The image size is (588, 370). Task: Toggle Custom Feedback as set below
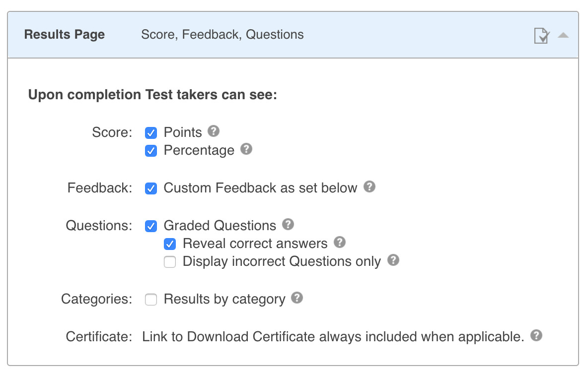151,188
